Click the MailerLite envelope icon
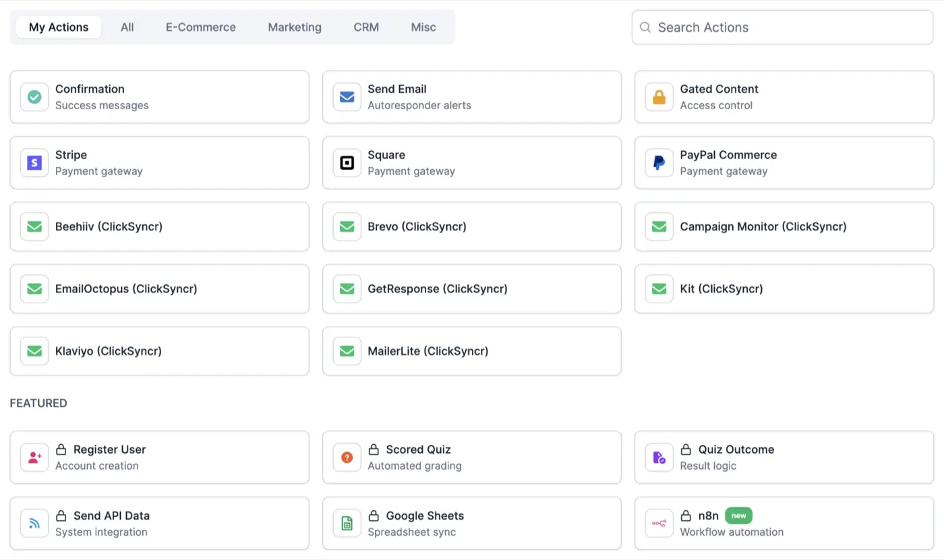944x560 pixels. point(347,351)
